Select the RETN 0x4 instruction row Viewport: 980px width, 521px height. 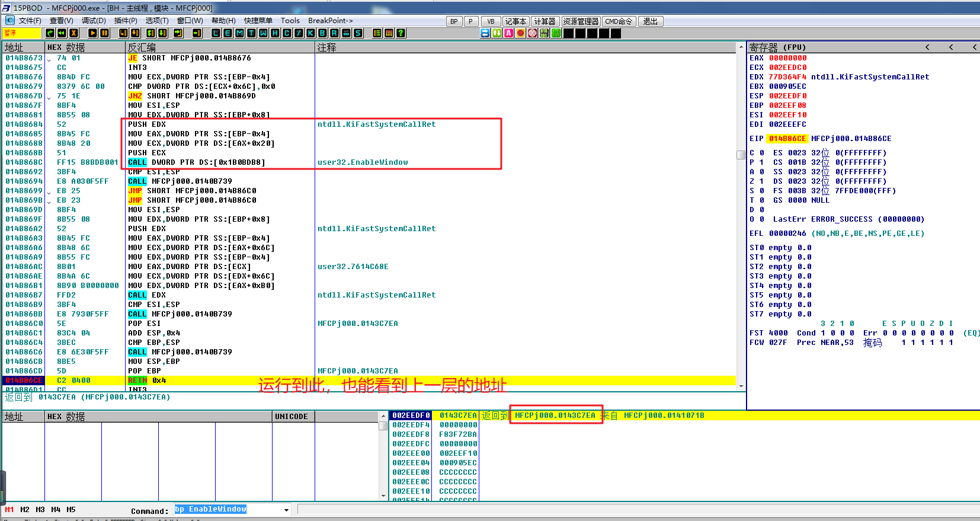pos(369,381)
